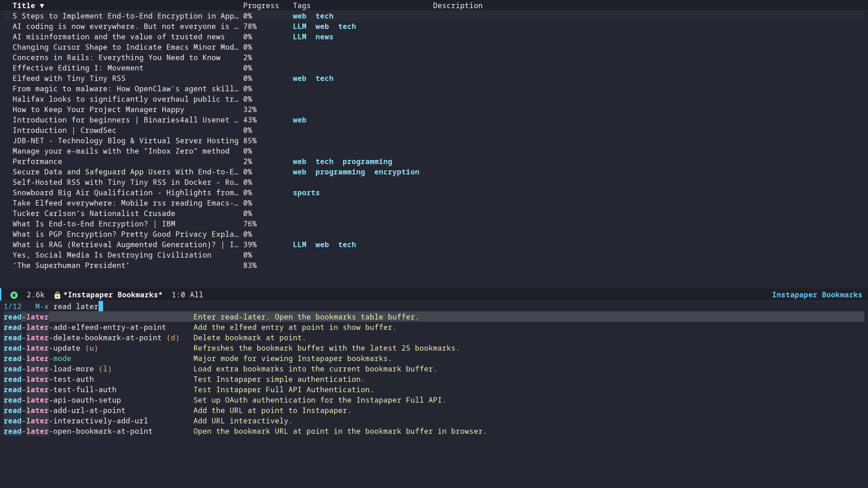Open 'Introduction | CrowdSec' bookmark
The image size is (868, 488).
pyautogui.click(x=65, y=131)
